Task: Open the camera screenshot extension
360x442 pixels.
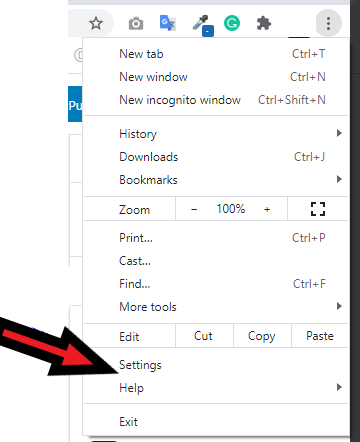Action: coord(136,24)
